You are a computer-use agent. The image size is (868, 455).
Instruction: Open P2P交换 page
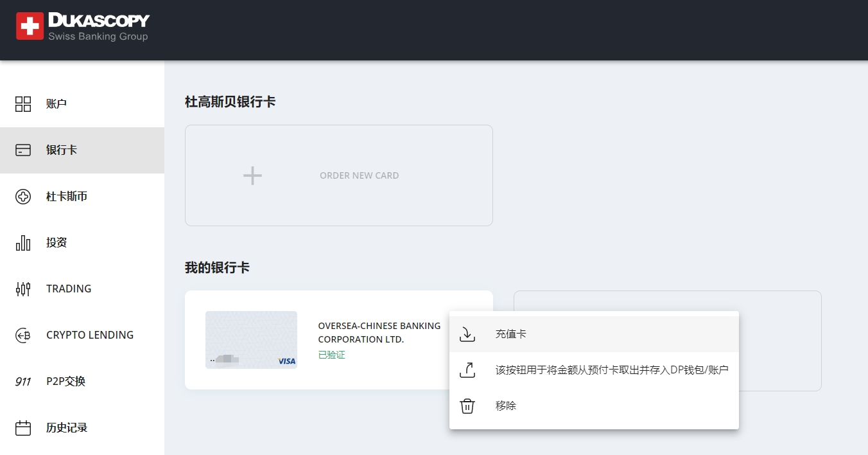tap(82, 382)
